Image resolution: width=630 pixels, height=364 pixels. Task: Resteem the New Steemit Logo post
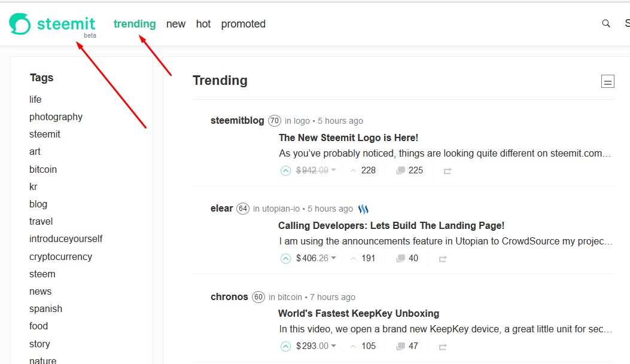coord(447,171)
